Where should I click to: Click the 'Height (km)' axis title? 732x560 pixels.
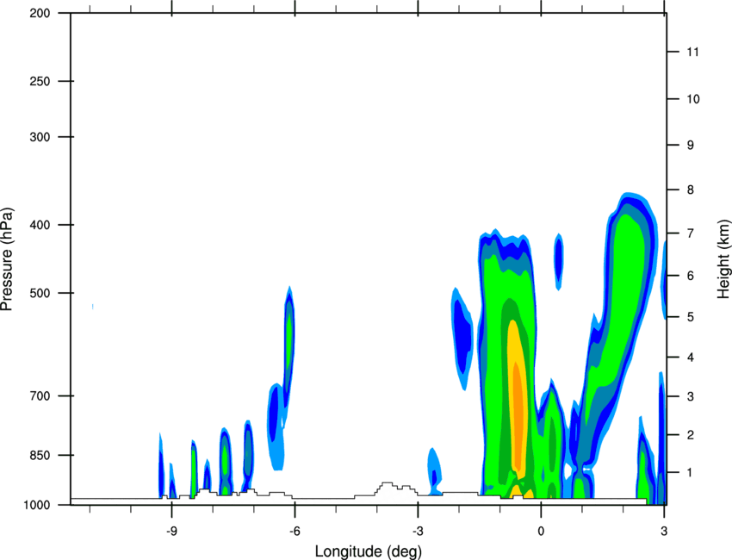[x=723, y=259]
